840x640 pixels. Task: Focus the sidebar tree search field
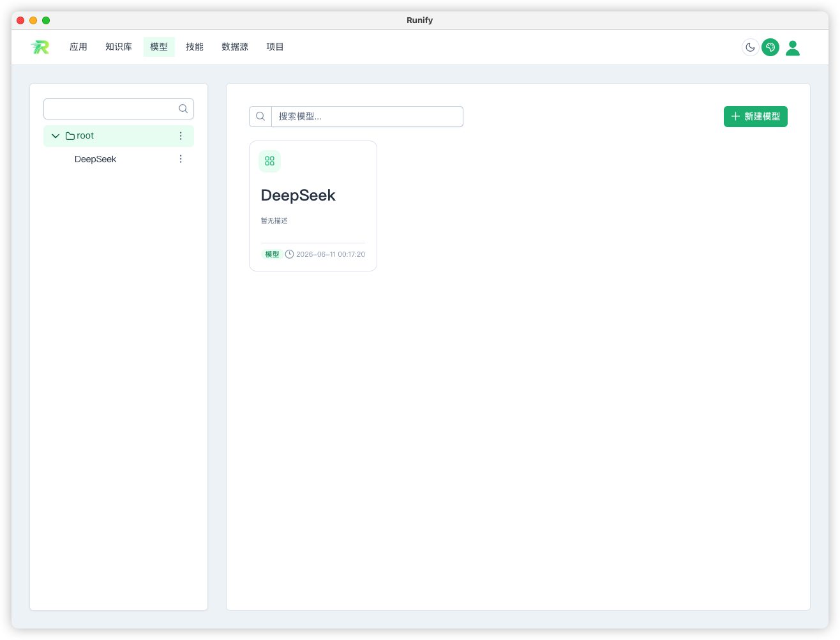pyautogui.click(x=119, y=109)
